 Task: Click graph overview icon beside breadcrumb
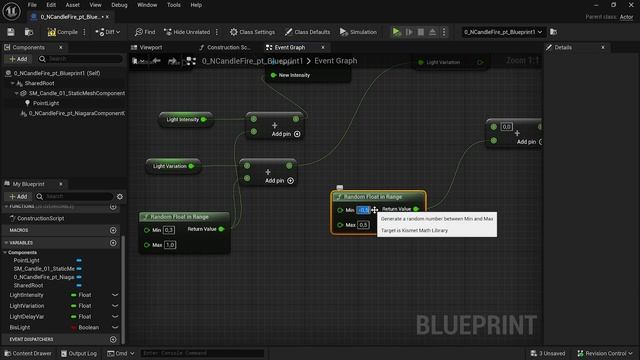[x=191, y=61]
